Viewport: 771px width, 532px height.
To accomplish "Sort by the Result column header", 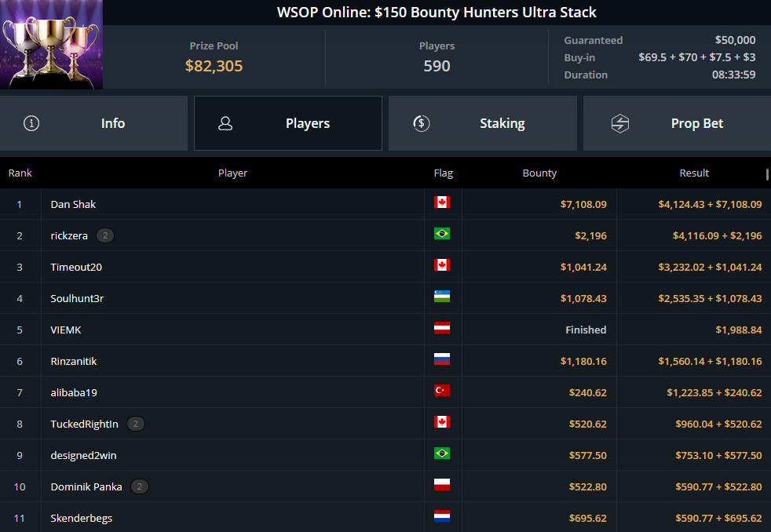I will tap(694, 173).
